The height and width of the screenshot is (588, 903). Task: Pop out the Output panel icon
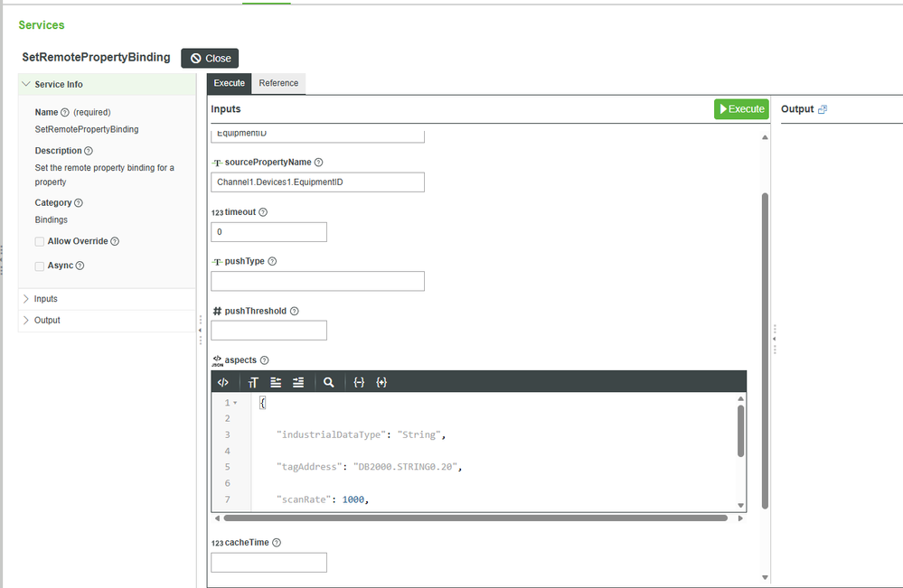tap(823, 109)
